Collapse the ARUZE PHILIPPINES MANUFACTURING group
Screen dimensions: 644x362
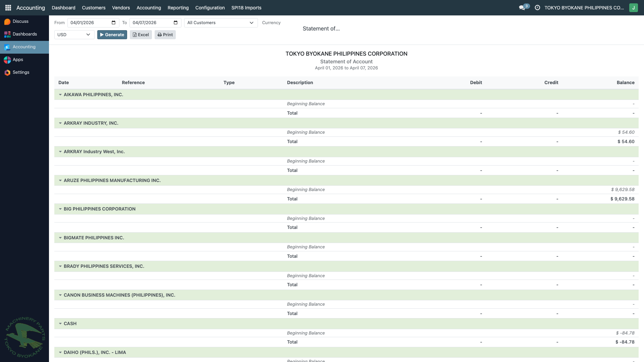click(x=60, y=181)
